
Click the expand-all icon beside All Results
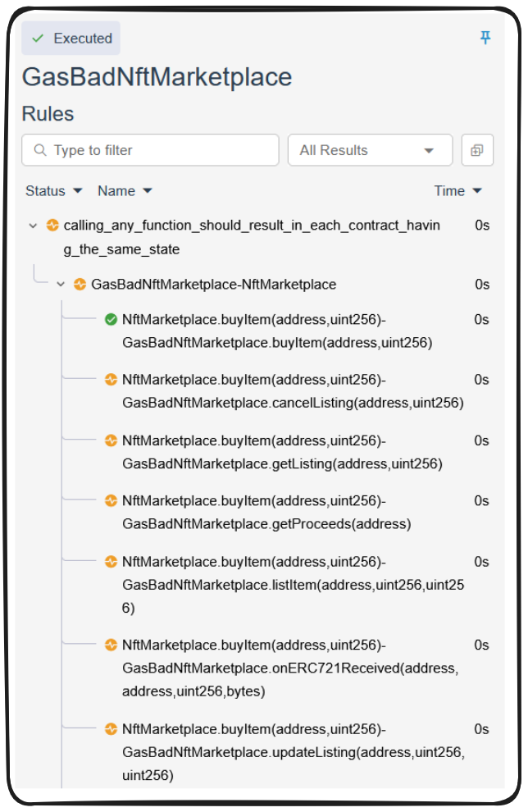[476, 150]
